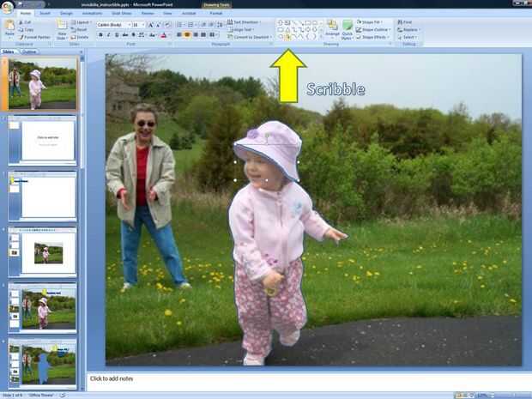532x399 pixels.
Task: Close the slides pane
Action: coord(82,51)
